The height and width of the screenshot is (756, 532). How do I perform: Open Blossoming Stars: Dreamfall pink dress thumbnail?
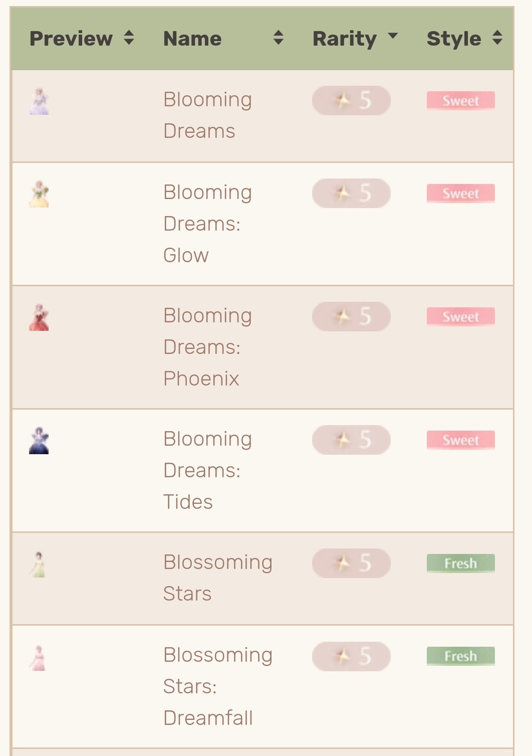tap(38, 658)
